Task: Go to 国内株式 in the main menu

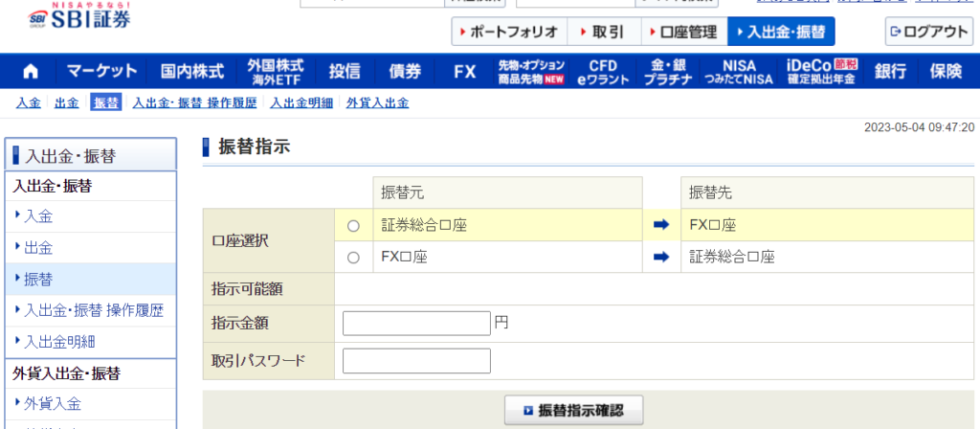Action: tap(191, 72)
